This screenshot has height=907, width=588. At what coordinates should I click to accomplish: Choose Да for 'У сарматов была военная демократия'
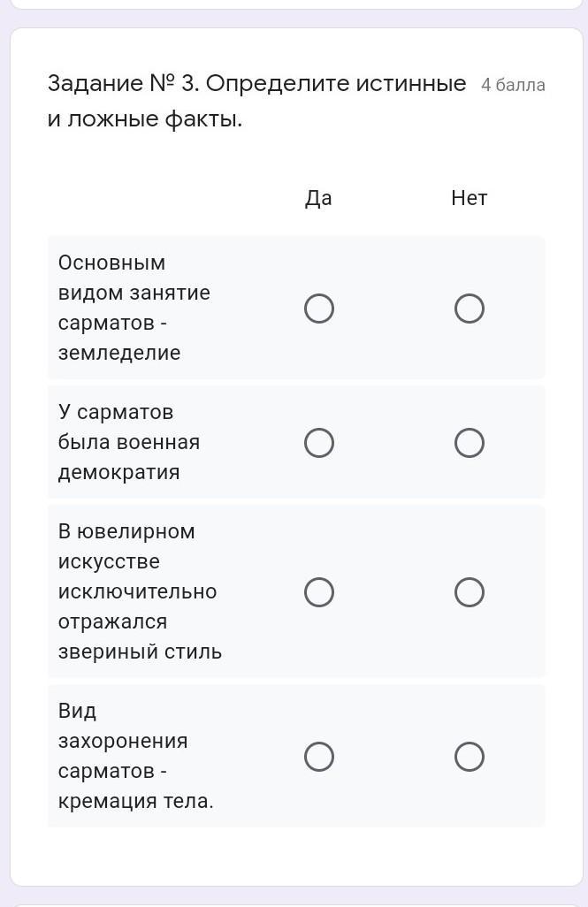pos(318,443)
